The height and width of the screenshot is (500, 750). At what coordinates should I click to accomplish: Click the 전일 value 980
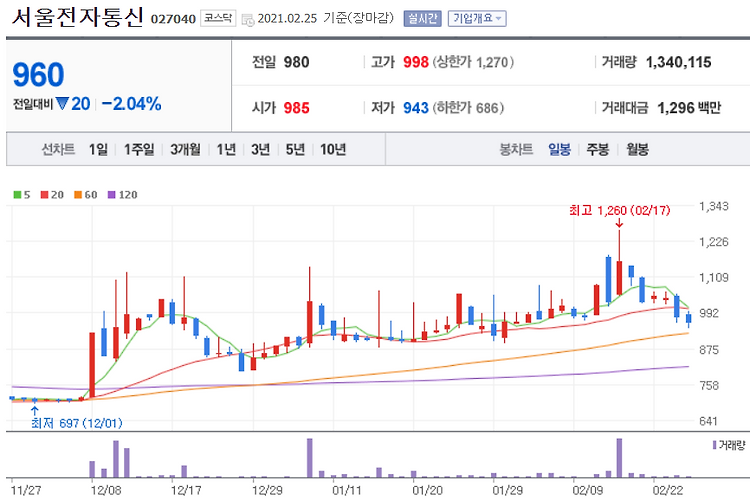(296, 62)
